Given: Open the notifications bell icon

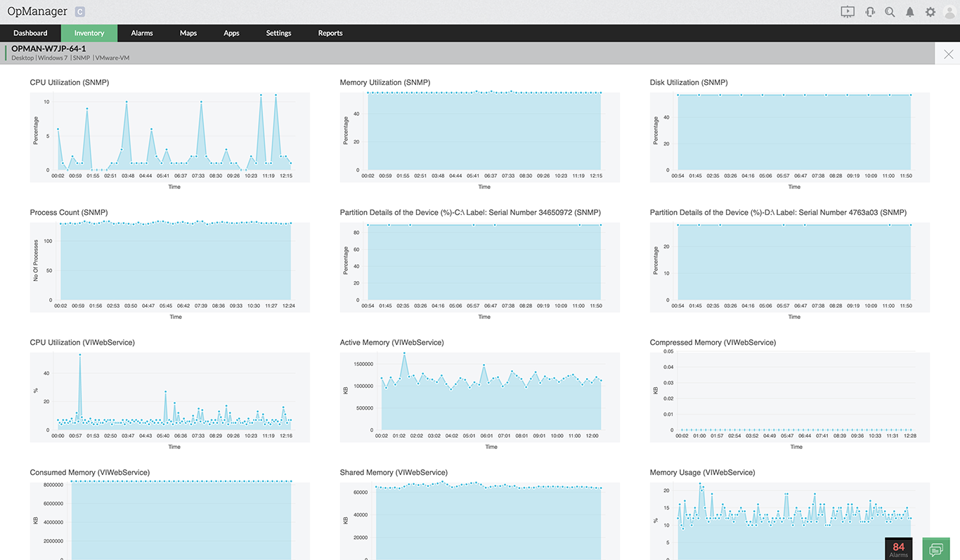Looking at the screenshot, I should [910, 12].
